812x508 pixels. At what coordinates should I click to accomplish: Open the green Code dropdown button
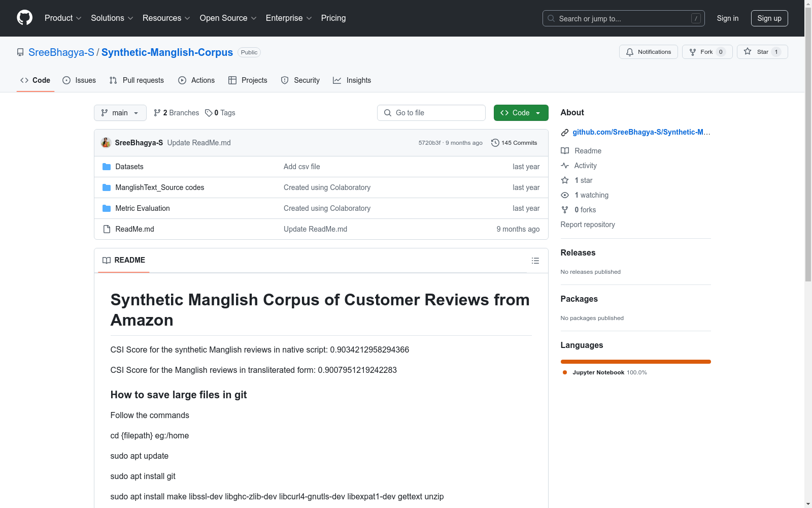pyautogui.click(x=521, y=113)
